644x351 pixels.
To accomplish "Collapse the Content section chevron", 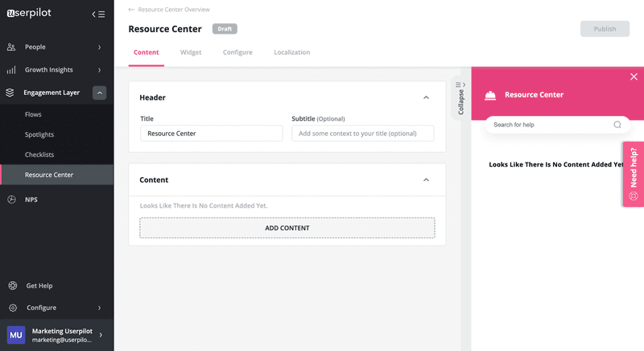I will click(x=426, y=180).
